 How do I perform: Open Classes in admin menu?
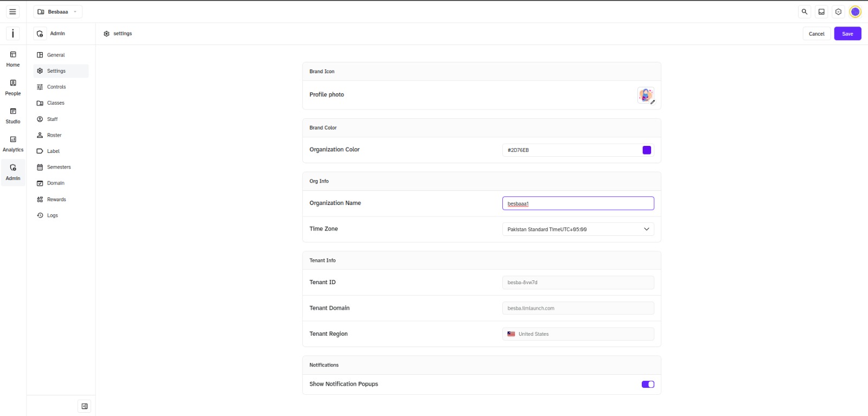[x=61, y=103]
